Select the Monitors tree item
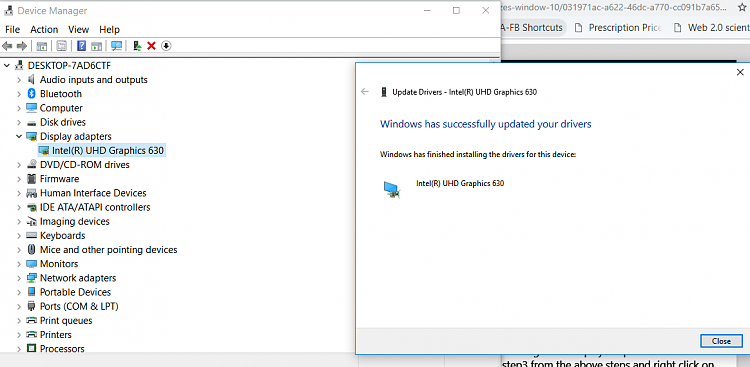Screen dimensions: 750x367 pyautogui.click(x=59, y=264)
